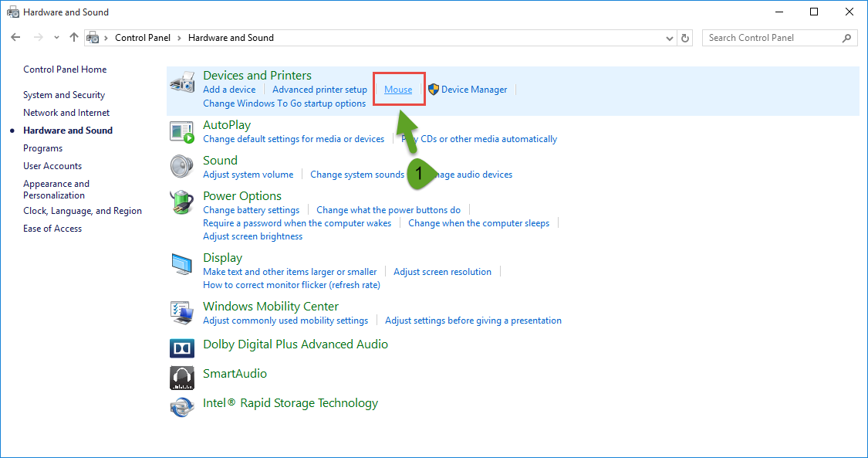This screenshot has width=868, height=458.
Task: Click the Device Manager shield icon
Action: pos(433,89)
